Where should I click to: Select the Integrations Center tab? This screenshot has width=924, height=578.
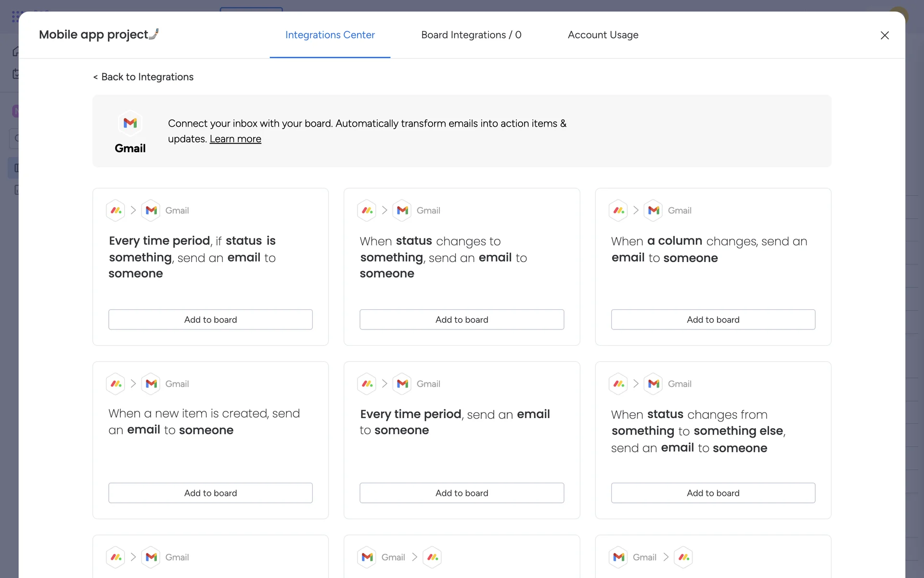[330, 35]
